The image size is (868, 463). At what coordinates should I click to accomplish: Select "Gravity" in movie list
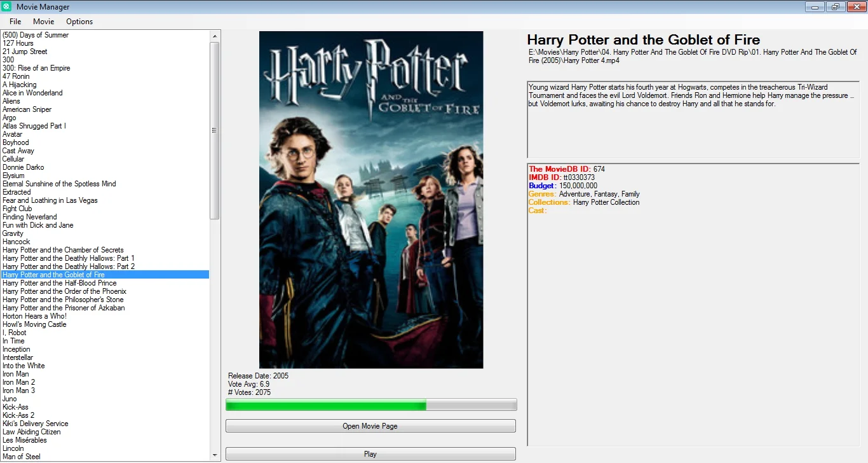105,233
